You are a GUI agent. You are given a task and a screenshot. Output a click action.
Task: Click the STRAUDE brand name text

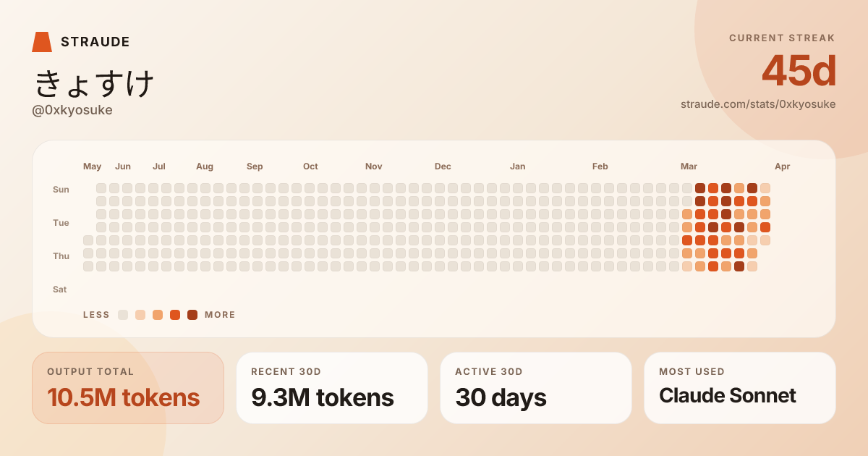tap(95, 42)
